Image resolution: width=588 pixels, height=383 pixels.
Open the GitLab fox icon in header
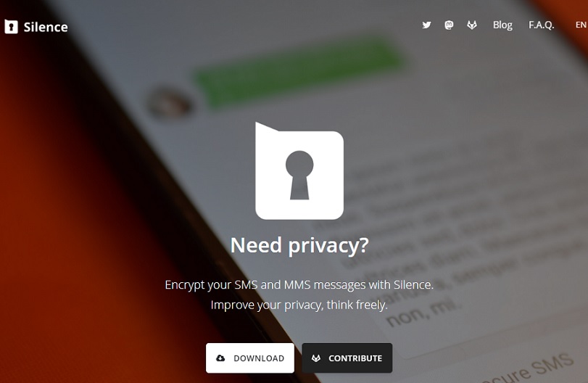pos(472,25)
